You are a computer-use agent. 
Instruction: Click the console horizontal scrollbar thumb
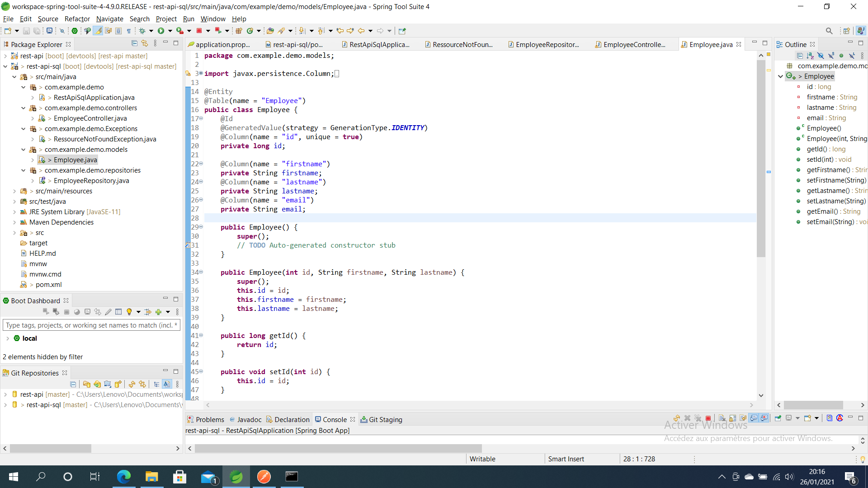338,448
